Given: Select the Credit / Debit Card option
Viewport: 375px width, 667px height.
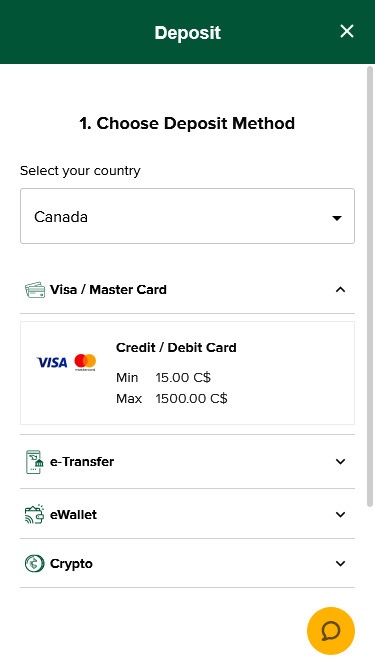Looking at the screenshot, I should point(188,373).
